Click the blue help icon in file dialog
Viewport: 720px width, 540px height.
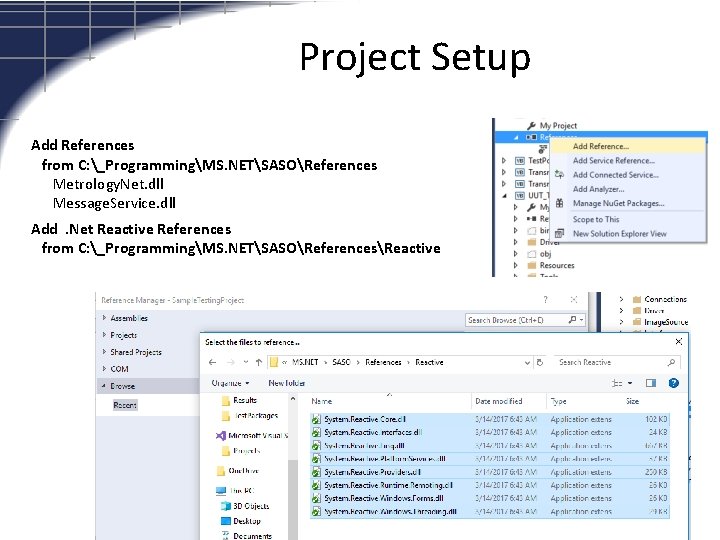pos(674,383)
